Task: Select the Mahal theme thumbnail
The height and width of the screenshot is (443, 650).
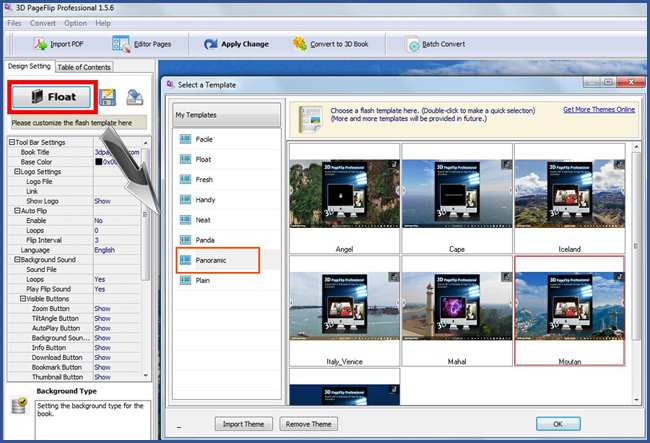Action: [x=457, y=311]
